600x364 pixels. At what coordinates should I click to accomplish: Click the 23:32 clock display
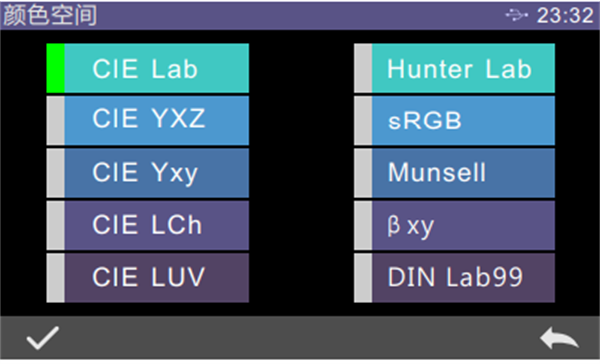click(565, 16)
